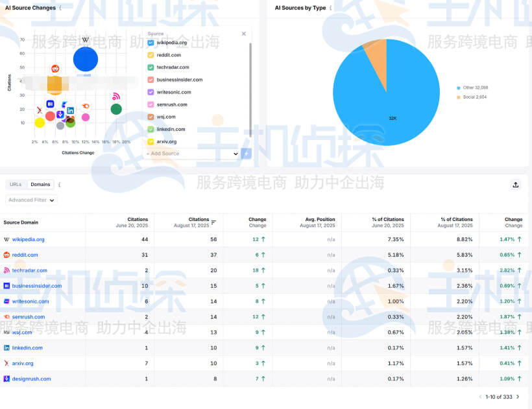Click the sort icon on Citations August column
532x409 pixels.
(214, 222)
